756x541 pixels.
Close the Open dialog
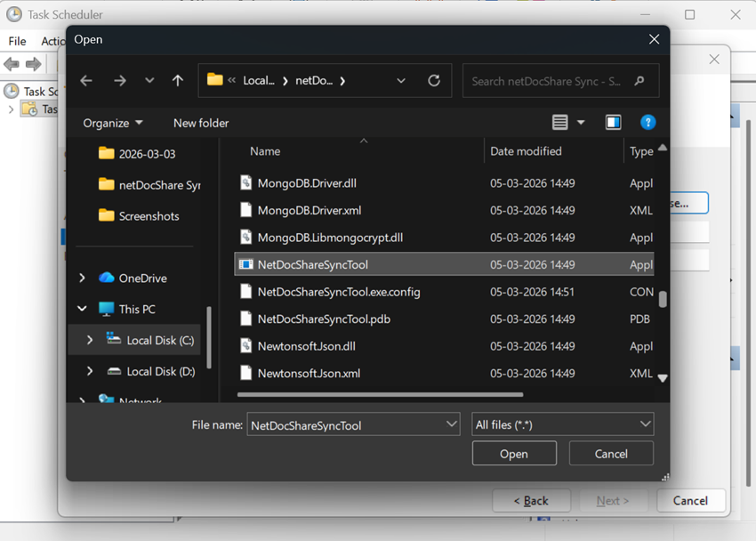654,39
